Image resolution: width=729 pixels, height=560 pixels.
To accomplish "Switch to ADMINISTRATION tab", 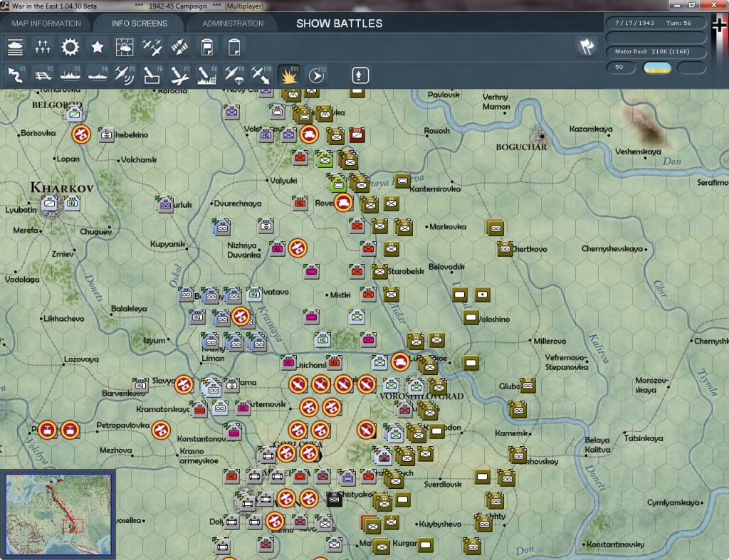I will (233, 23).
